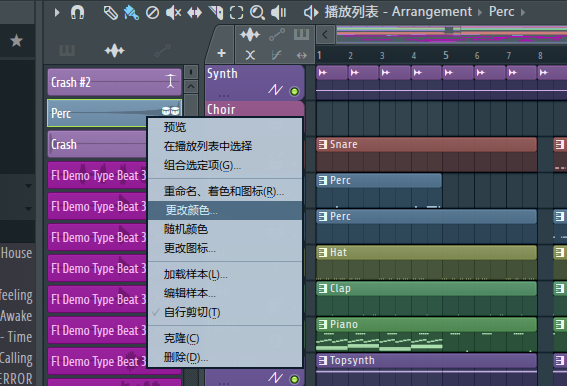The image size is (567, 386).
Task: Click House item in browser
Action: [x=16, y=253]
